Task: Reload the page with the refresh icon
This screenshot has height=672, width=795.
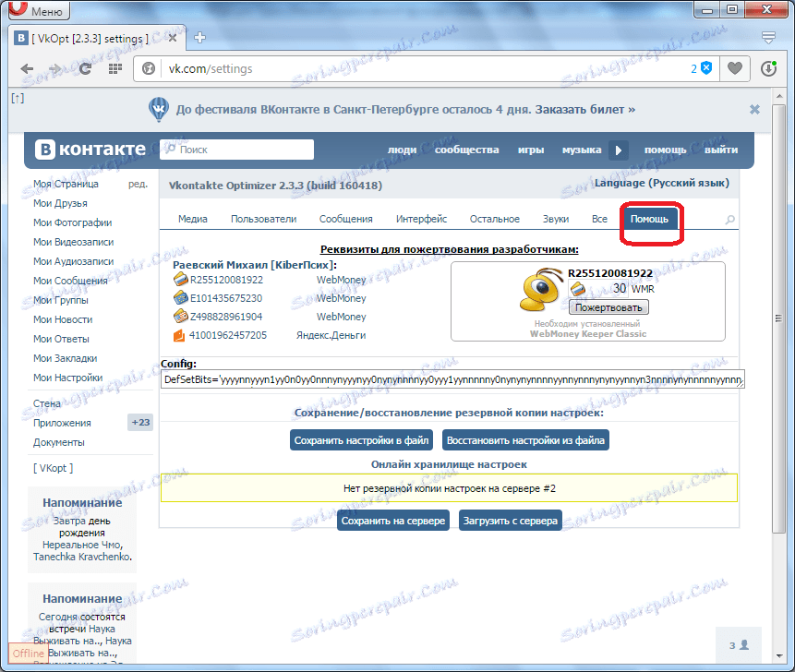Action: [x=85, y=69]
